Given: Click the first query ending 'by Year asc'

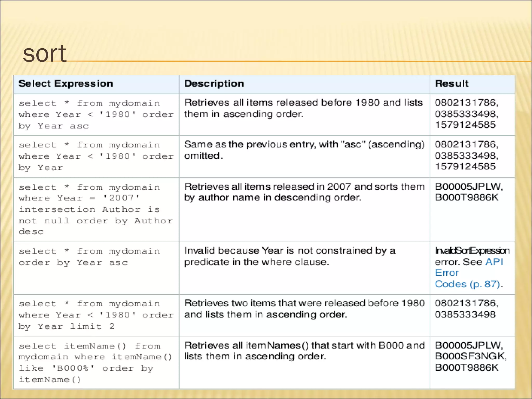Looking at the screenshot, I should tap(96, 115).
